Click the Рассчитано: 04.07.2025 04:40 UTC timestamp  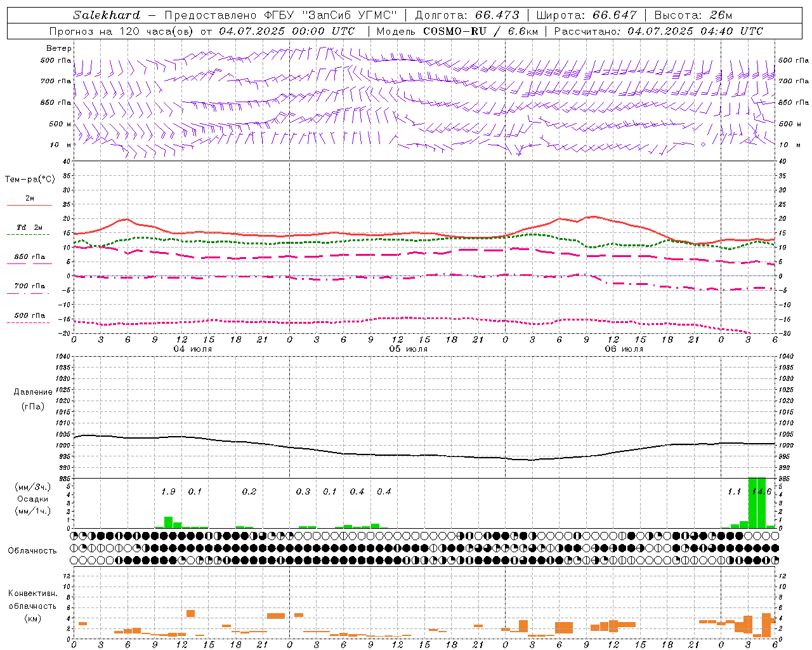point(658,31)
